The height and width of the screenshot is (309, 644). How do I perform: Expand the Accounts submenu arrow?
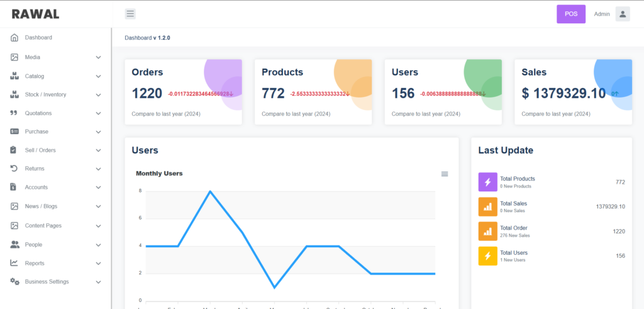pyautogui.click(x=98, y=188)
